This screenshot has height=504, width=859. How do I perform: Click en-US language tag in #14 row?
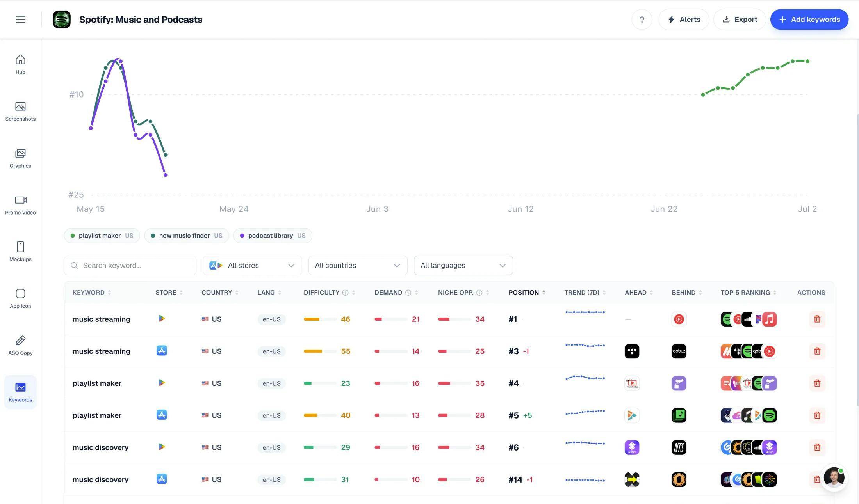(271, 479)
